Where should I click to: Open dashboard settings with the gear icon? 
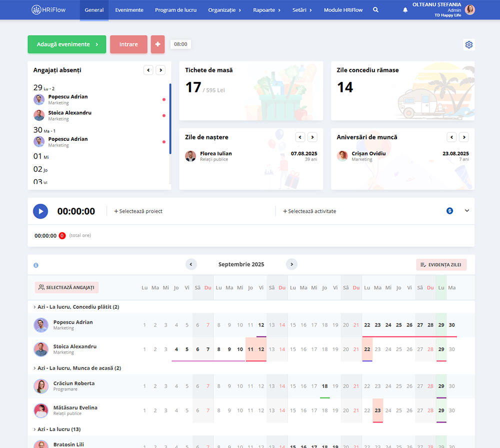tap(469, 44)
